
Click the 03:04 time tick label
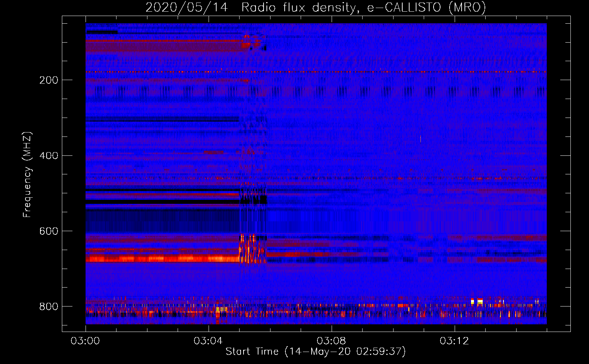(208, 341)
